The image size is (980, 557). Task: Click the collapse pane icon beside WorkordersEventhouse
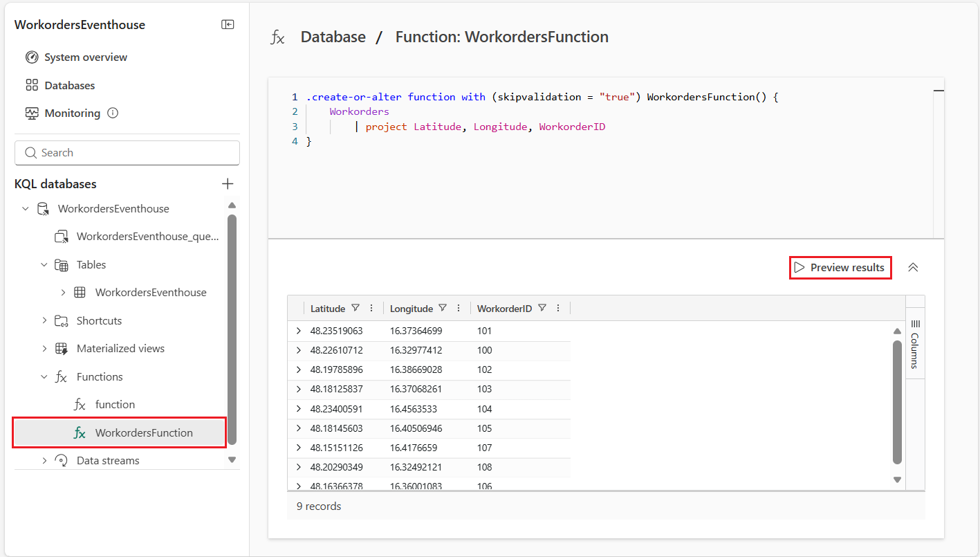click(227, 24)
